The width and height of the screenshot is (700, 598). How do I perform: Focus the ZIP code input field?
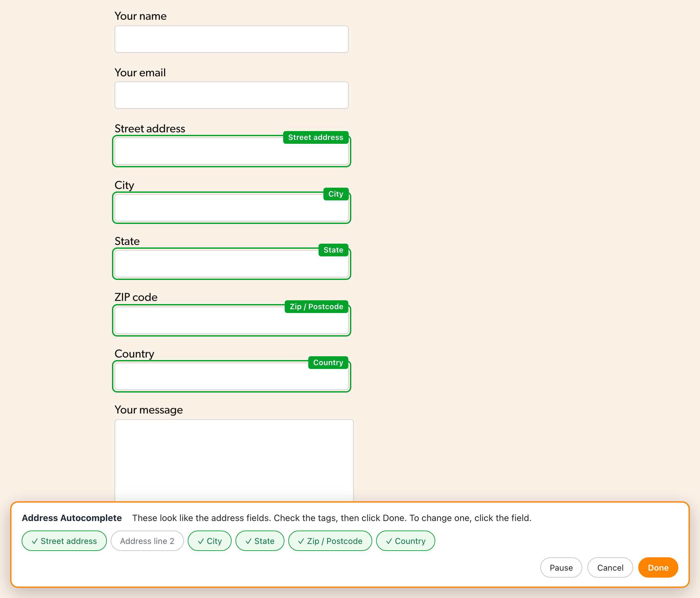(231, 320)
